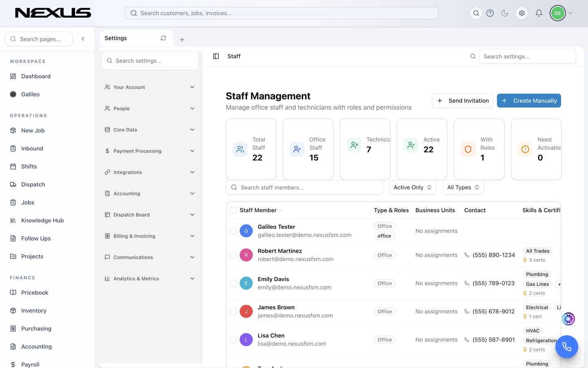Open the Galileo assistant floating icon
588x368 pixels.
pos(568,319)
